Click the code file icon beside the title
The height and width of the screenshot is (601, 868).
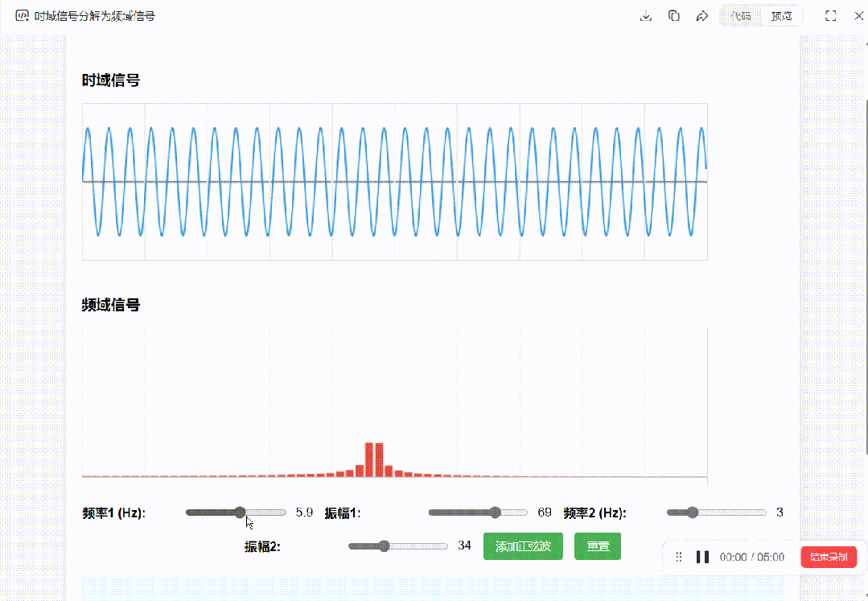(23, 16)
